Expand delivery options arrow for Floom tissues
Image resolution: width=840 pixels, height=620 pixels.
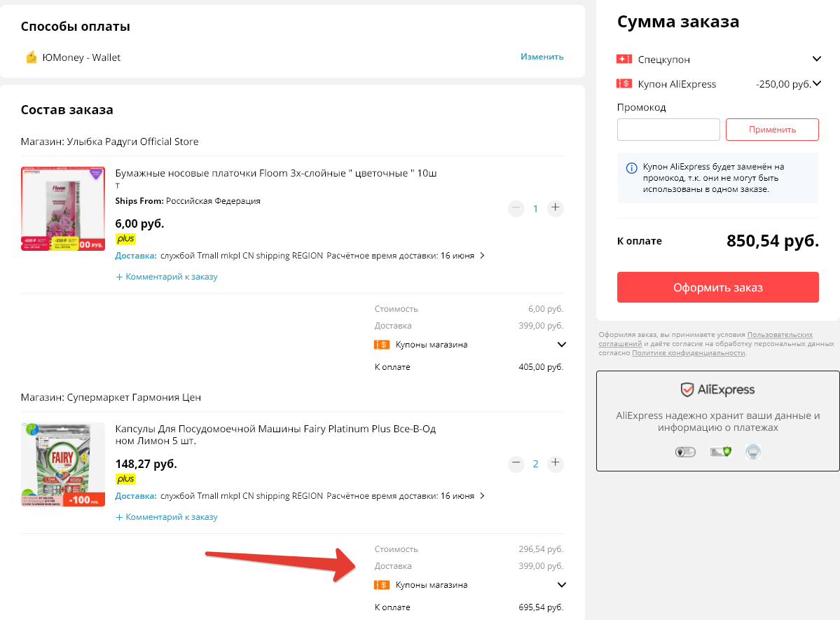coord(482,256)
